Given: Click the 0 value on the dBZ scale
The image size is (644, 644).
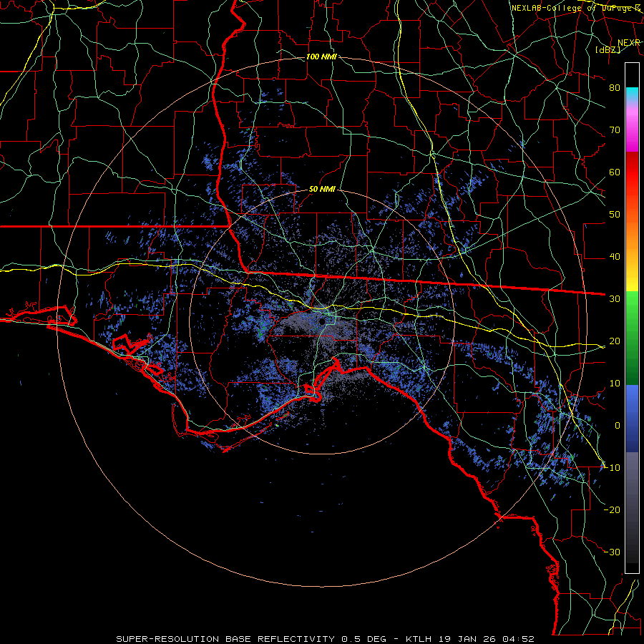Looking at the screenshot, I should pos(618,426).
